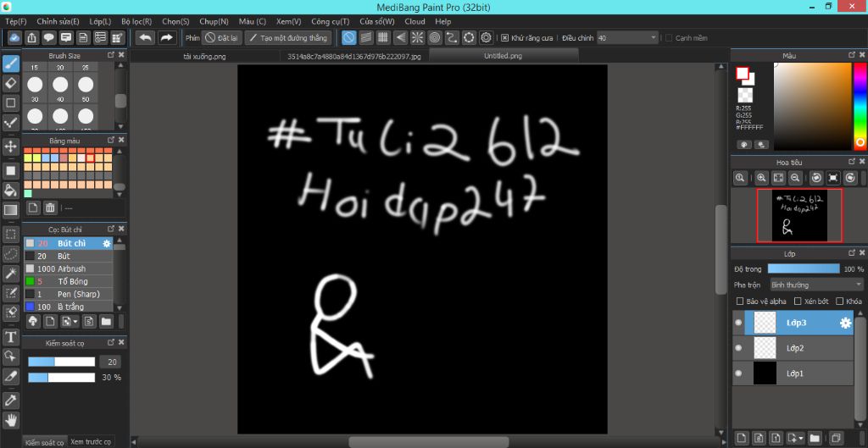Create a new layer folder

point(814,438)
